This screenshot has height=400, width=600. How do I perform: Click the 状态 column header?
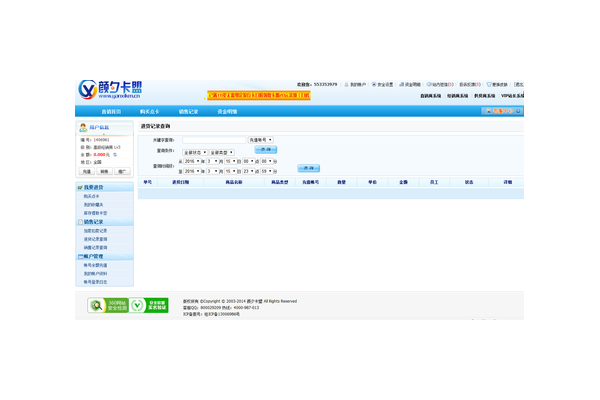pos(469,182)
